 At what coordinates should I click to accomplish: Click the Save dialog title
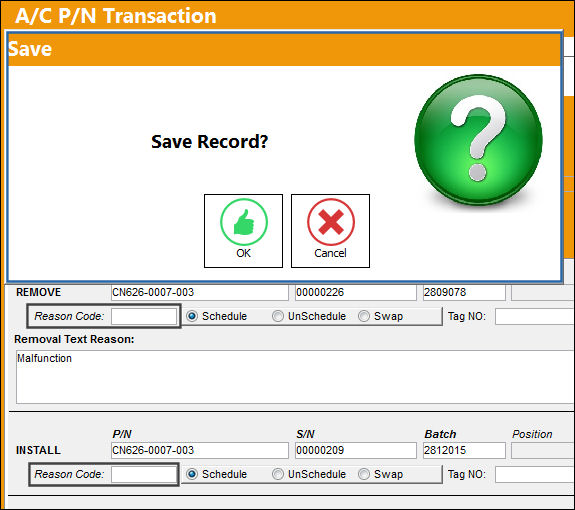click(30, 49)
